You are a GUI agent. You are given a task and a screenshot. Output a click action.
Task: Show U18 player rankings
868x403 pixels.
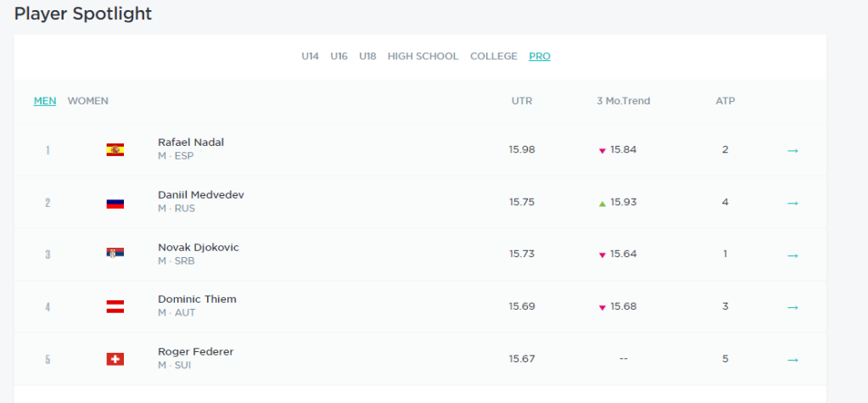pyautogui.click(x=367, y=56)
